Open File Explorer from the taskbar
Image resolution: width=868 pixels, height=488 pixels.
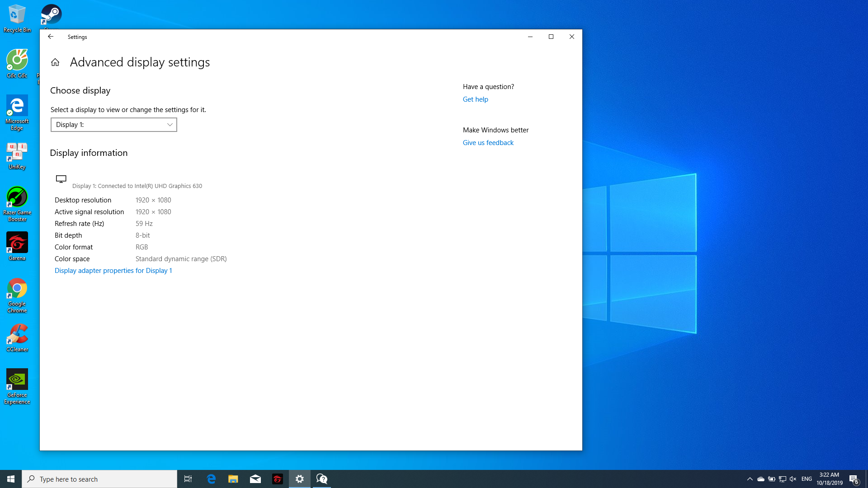click(233, 479)
